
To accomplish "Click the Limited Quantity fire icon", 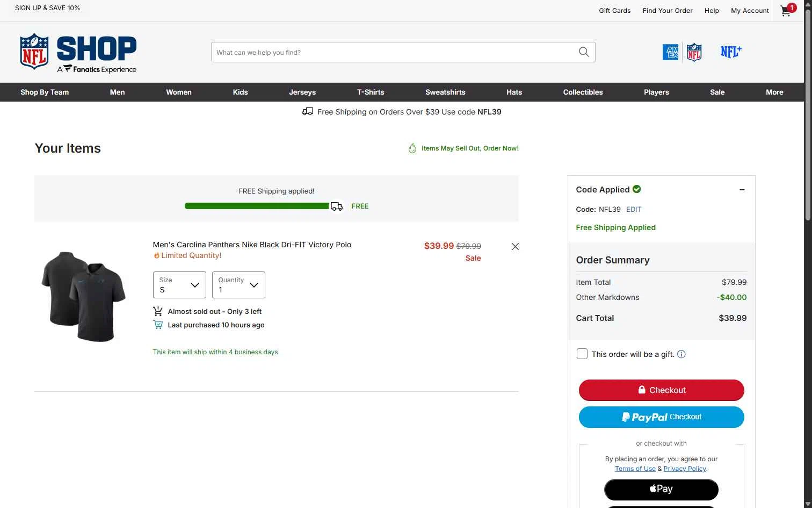I will (x=157, y=256).
